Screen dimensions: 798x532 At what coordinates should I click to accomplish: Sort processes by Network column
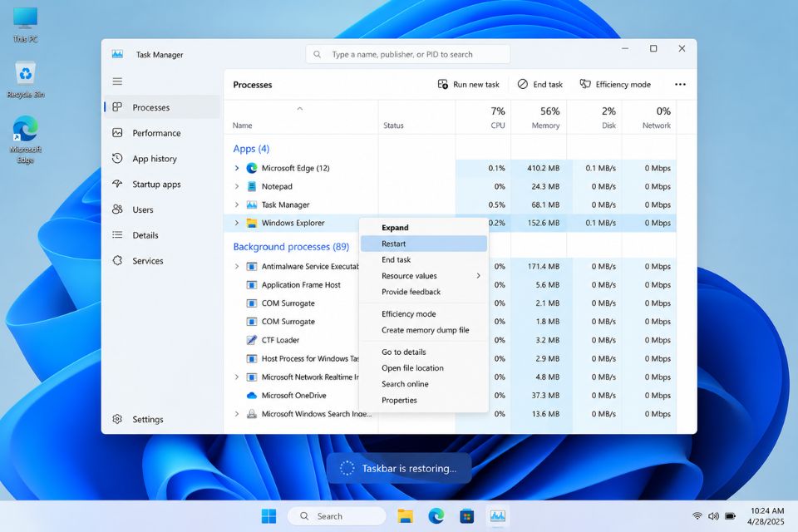(649, 117)
